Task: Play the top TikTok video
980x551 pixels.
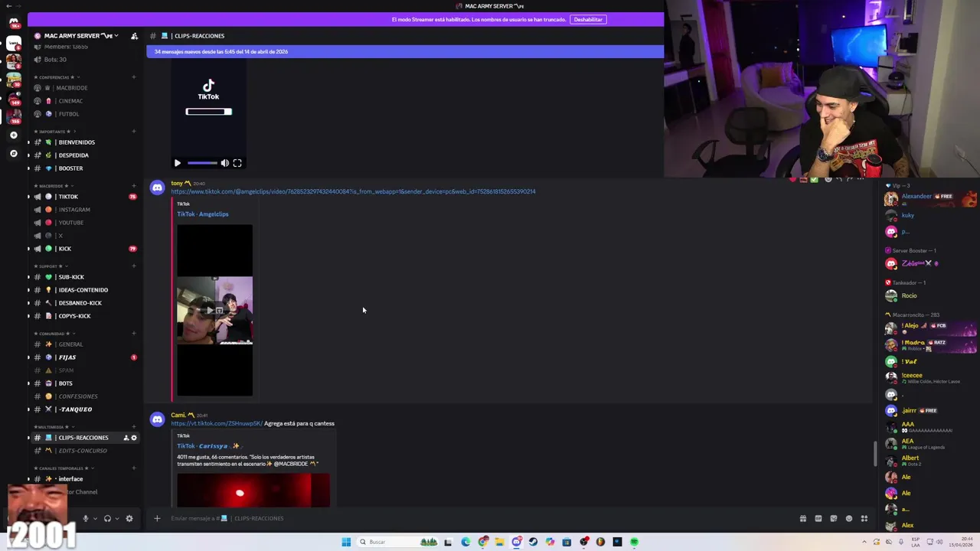Action: point(178,163)
